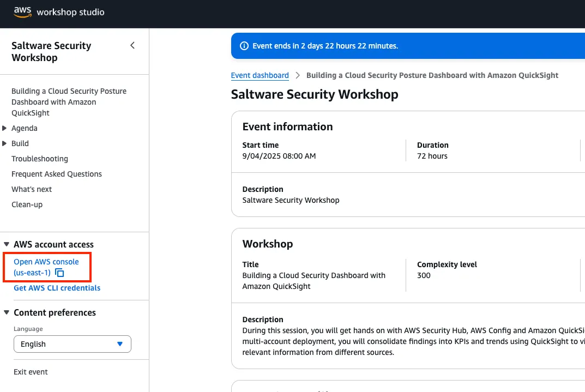Collapse the Content preferences section

tap(7, 312)
